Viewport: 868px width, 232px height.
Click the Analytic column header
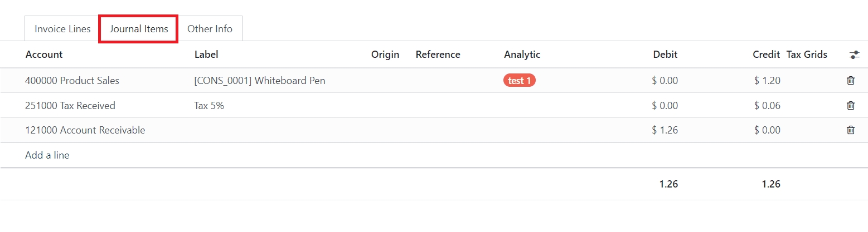522,55
